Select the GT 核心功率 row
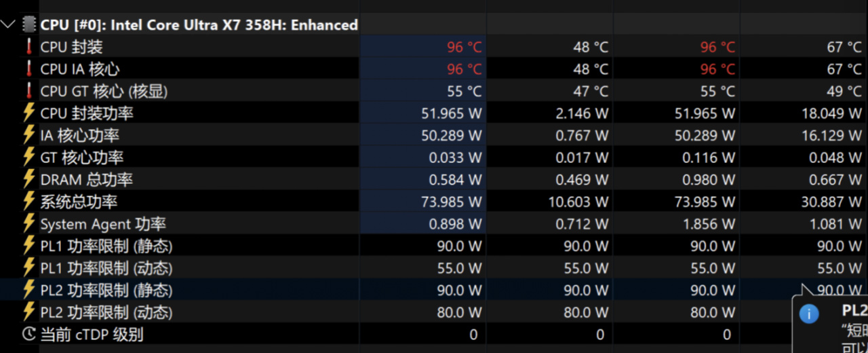 coord(434,157)
